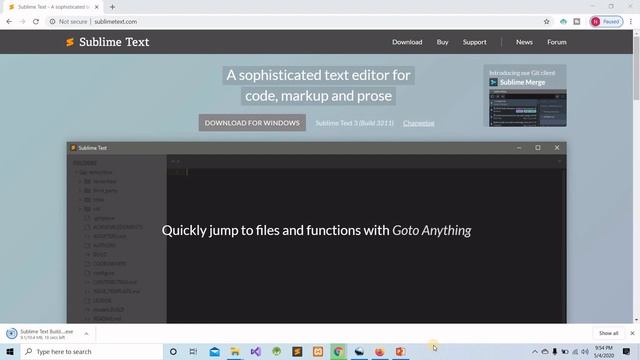640x360 pixels.
Task: Click the Download for Windows button
Action: (252, 123)
